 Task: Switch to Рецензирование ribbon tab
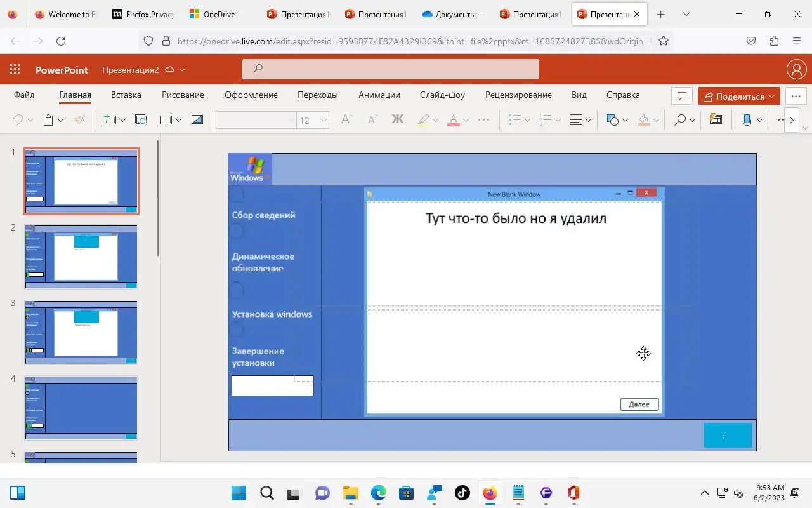pos(518,95)
